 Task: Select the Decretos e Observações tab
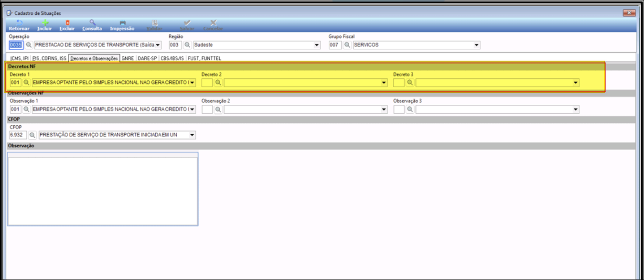coord(94,58)
